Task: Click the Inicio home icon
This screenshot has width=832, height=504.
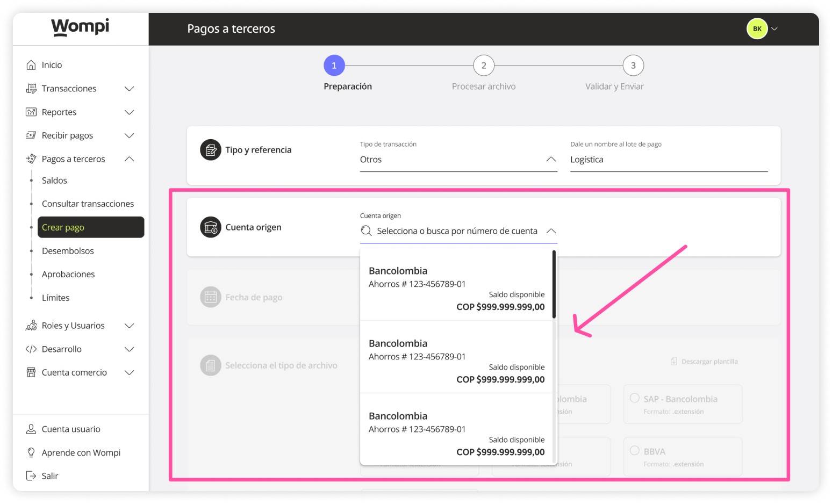Action: 31,65
